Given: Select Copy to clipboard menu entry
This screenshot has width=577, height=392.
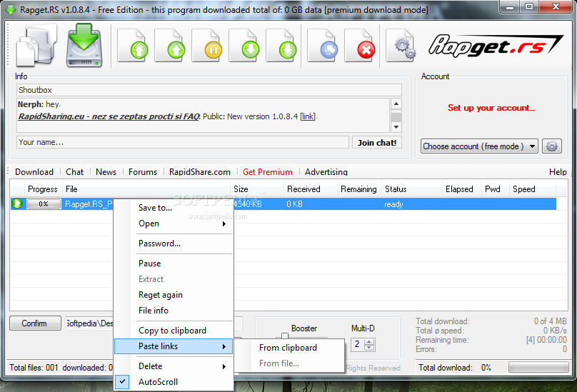Looking at the screenshot, I should tap(174, 331).
